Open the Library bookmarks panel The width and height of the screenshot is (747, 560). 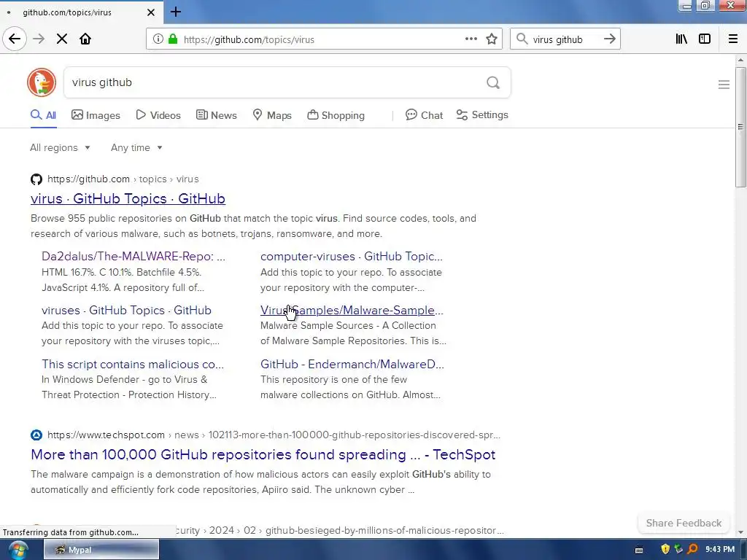(x=681, y=39)
